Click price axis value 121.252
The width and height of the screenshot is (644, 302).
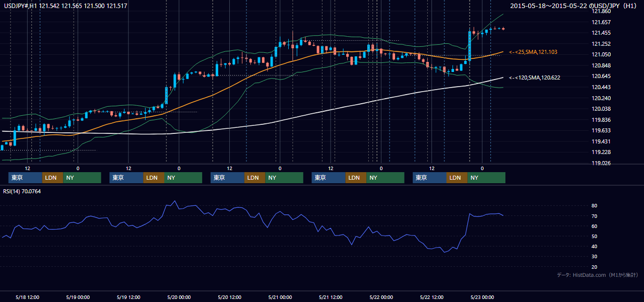[602, 44]
